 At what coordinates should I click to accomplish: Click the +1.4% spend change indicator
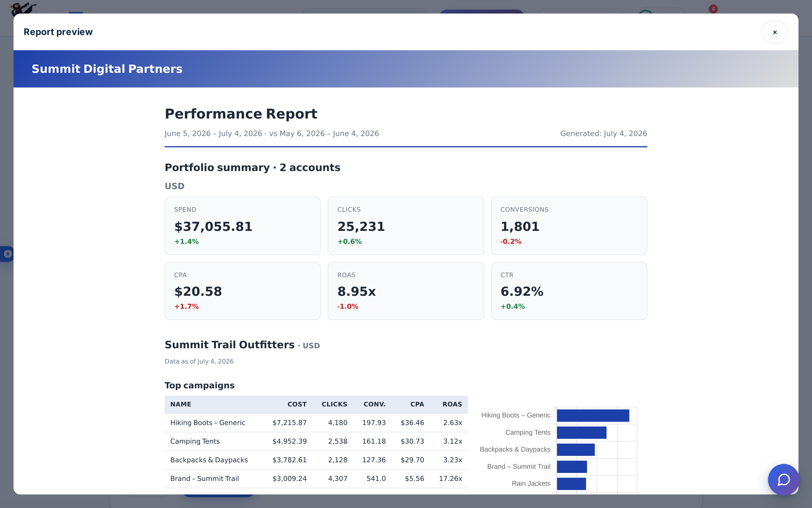click(187, 242)
